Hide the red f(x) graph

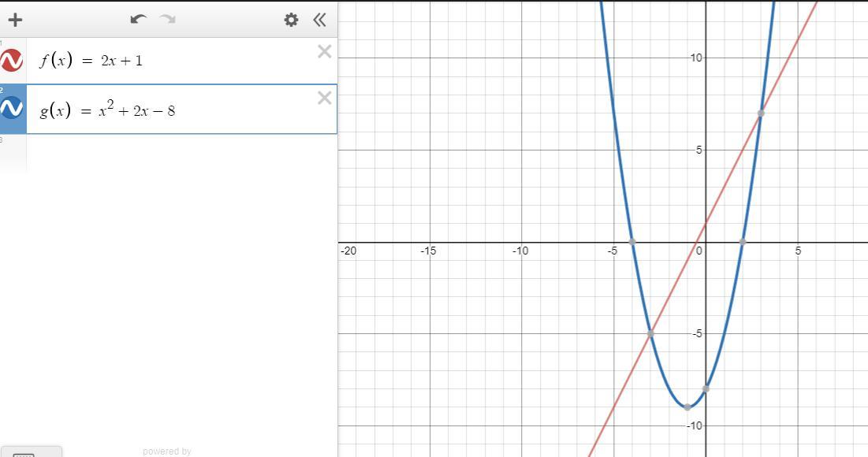[11, 61]
